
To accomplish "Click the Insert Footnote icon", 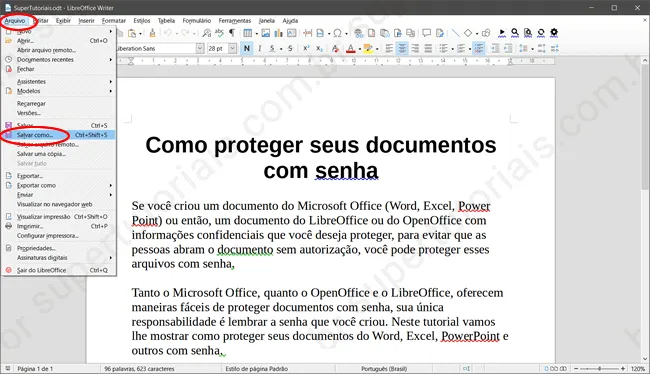I will pyautogui.click(x=371, y=33).
